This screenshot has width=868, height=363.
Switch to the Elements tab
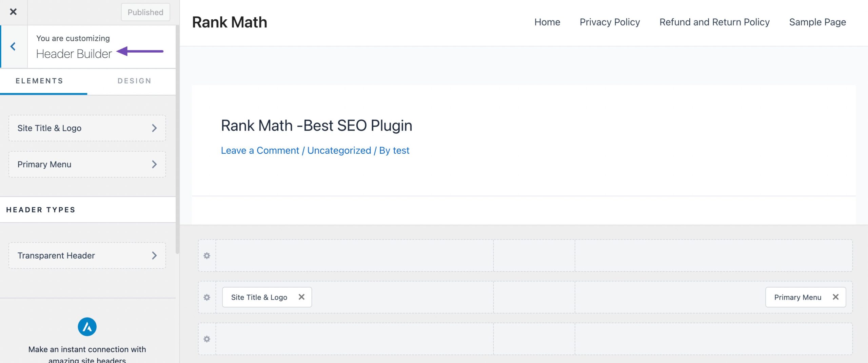coord(39,81)
